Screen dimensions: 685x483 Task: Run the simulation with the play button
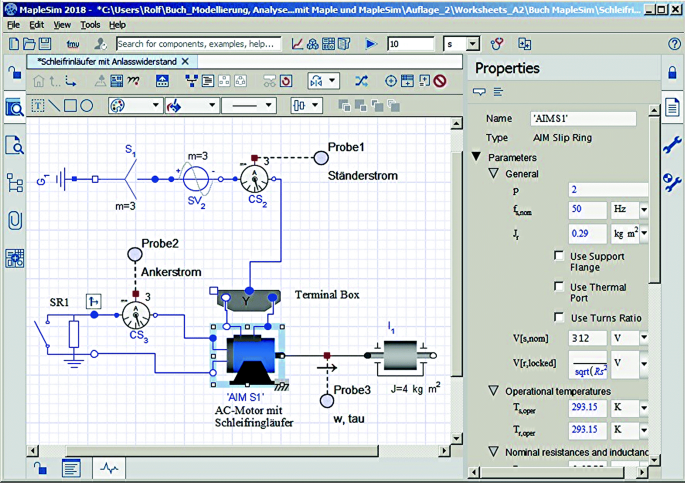(371, 44)
